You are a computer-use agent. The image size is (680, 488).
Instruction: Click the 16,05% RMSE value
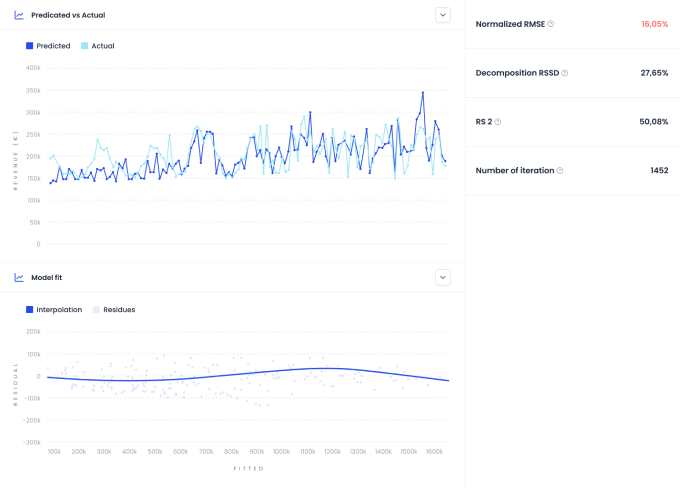pyautogui.click(x=655, y=24)
